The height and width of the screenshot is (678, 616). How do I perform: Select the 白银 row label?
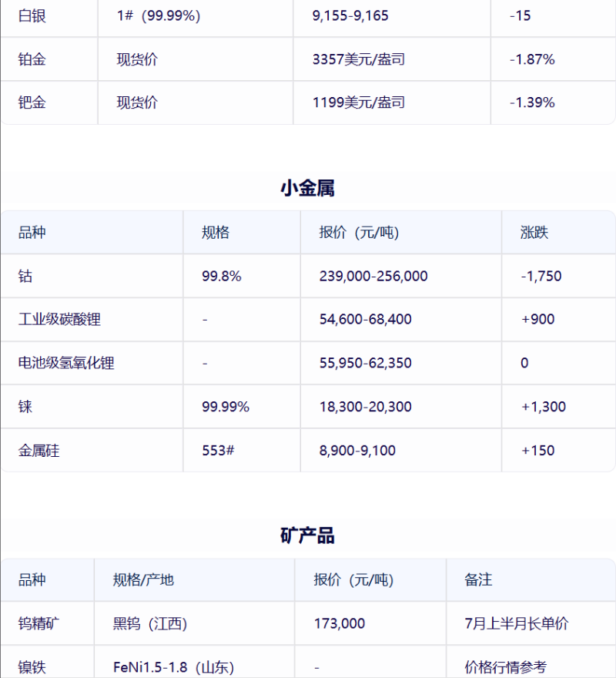click(32, 15)
